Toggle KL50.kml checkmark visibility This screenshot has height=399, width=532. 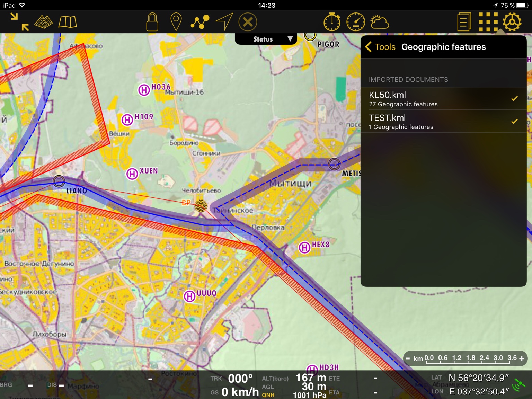coord(514,99)
